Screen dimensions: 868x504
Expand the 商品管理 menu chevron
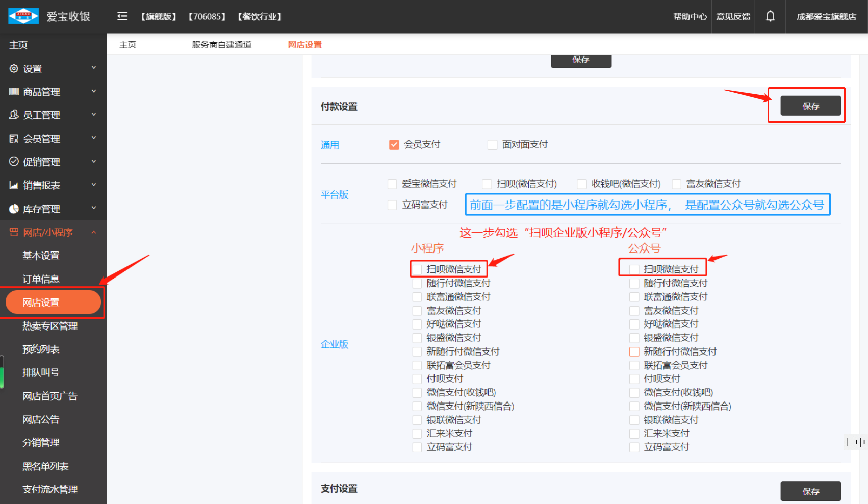(x=94, y=91)
